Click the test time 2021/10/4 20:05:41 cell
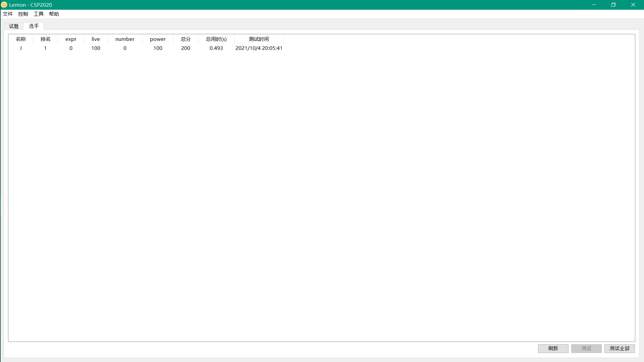 point(259,48)
